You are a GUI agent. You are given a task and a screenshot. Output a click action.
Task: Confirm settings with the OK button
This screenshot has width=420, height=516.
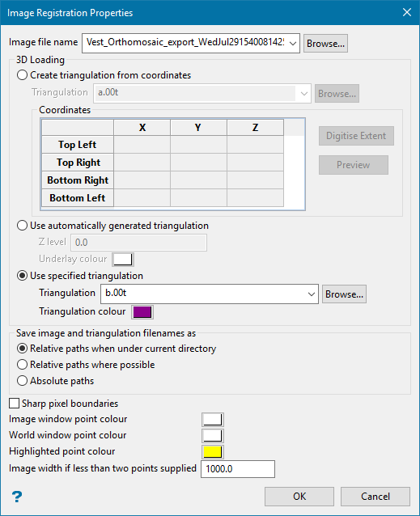coord(299,497)
